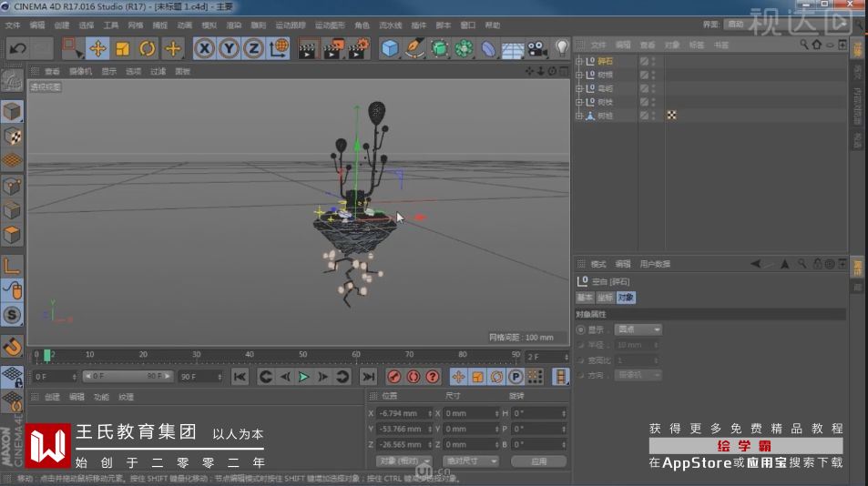Open the 显示 shape dropdown
The image size is (868, 486).
(638, 329)
